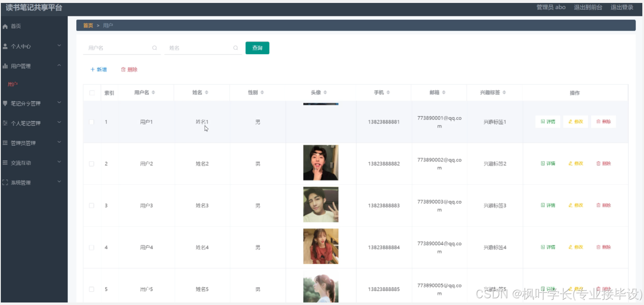Sort by 手机 column arrows
This screenshot has width=644, height=305.
[388, 93]
